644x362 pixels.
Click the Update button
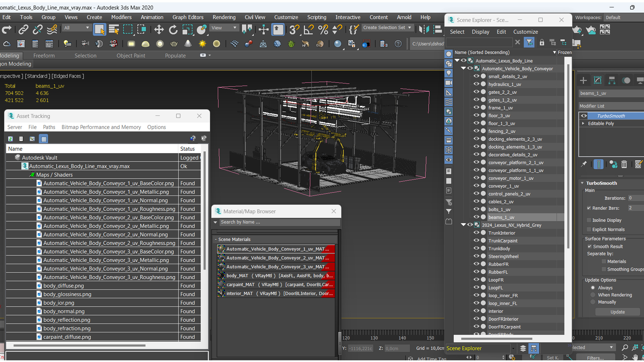point(618,312)
